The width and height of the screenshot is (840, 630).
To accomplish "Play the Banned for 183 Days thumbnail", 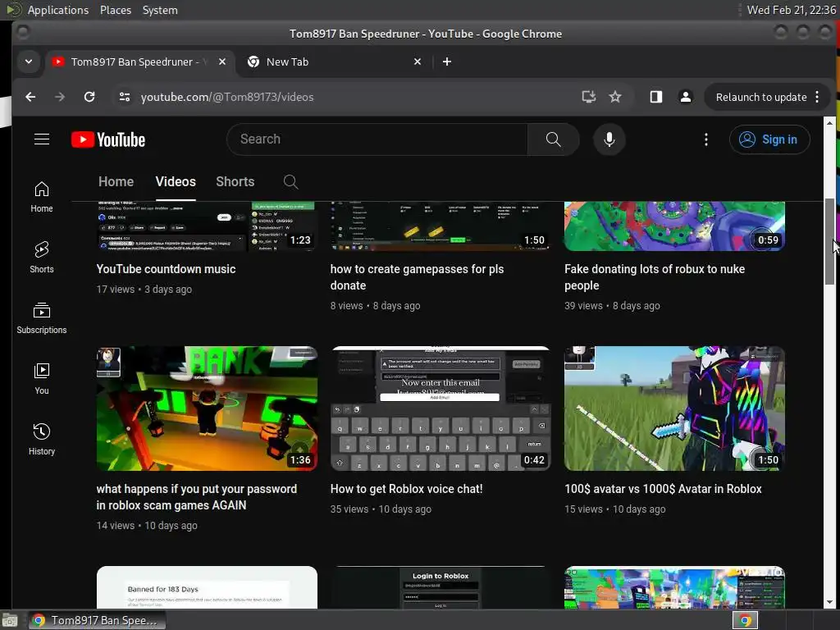I will click(x=207, y=587).
